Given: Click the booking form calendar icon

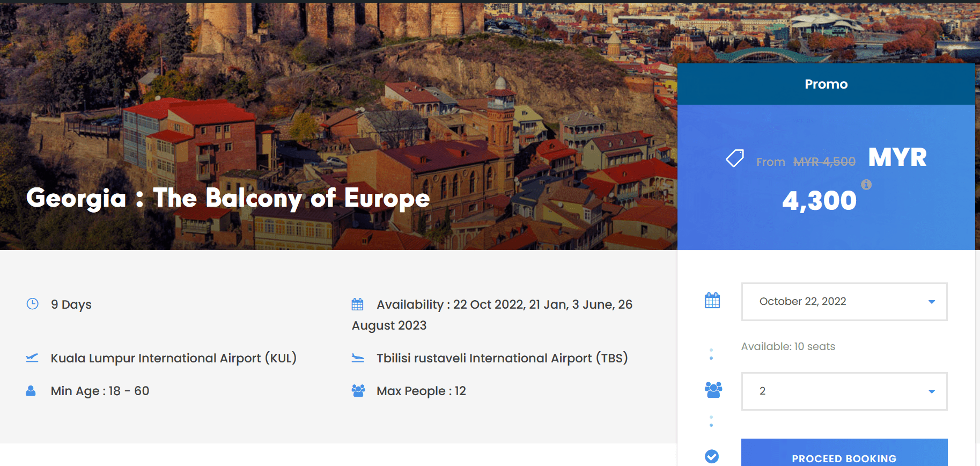Looking at the screenshot, I should (712, 301).
